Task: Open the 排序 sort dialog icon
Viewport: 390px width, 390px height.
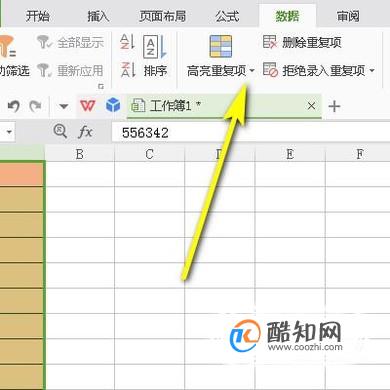Action: point(155,46)
